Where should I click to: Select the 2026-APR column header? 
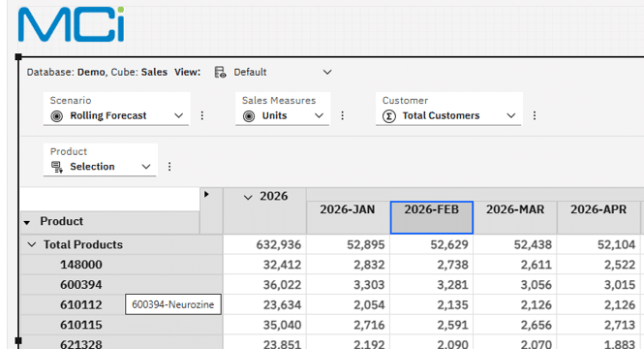point(598,217)
